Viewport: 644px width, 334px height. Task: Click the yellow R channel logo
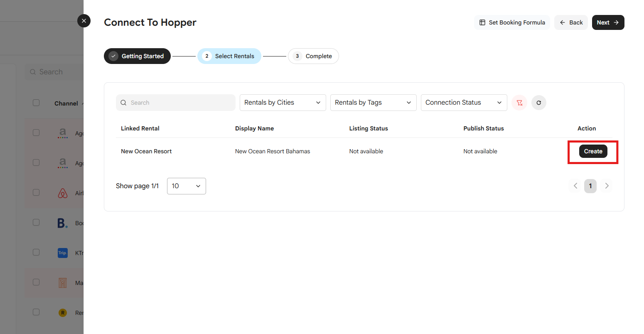click(x=63, y=313)
